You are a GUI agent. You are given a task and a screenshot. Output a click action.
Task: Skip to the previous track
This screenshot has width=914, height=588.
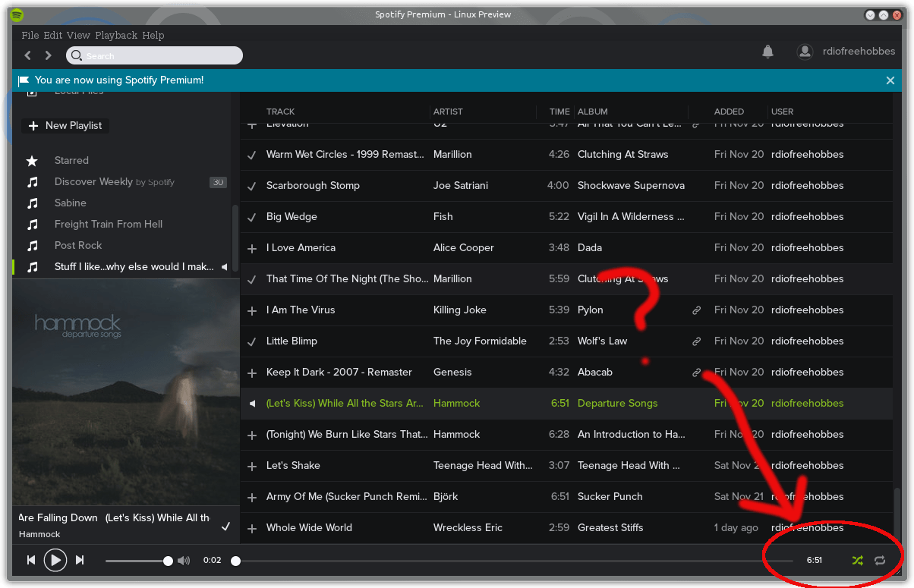[31, 560]
